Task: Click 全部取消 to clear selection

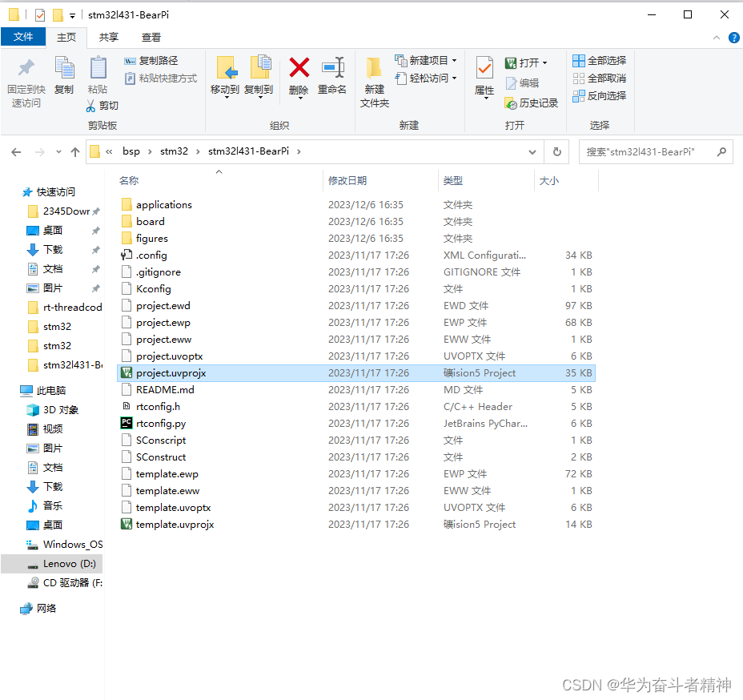Action: [599, 78]
